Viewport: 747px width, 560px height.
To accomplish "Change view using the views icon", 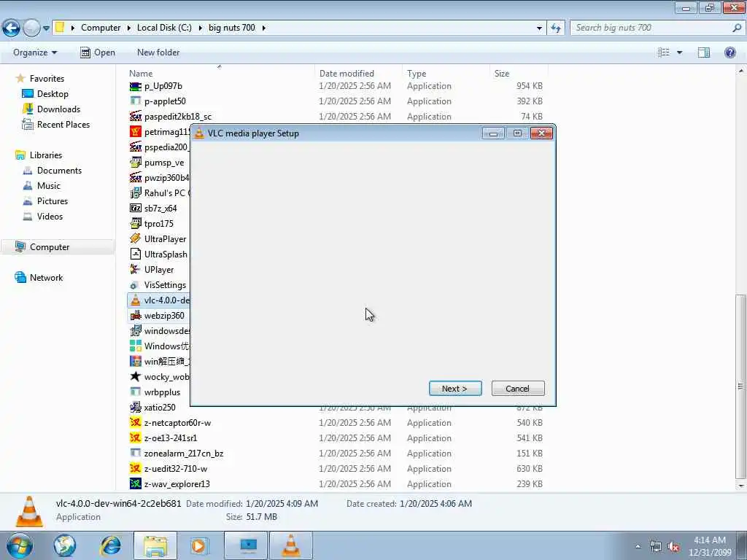I will 664,52.
